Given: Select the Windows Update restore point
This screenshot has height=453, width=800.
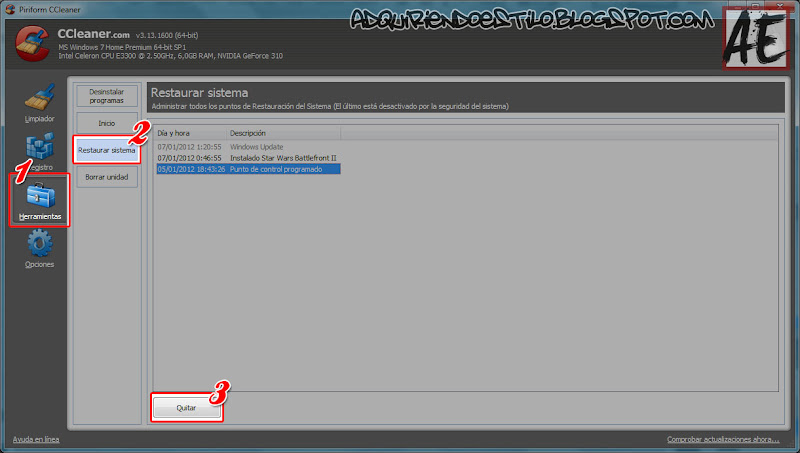Looking at the screenshot, I should pyautogui.click(x=248, y=147).
